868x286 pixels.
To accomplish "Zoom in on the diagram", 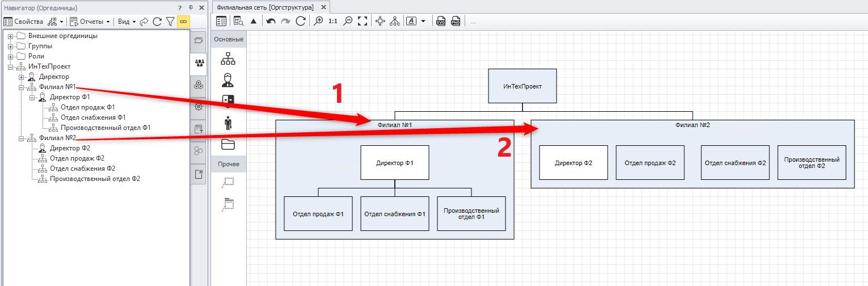I will [319, 21].
